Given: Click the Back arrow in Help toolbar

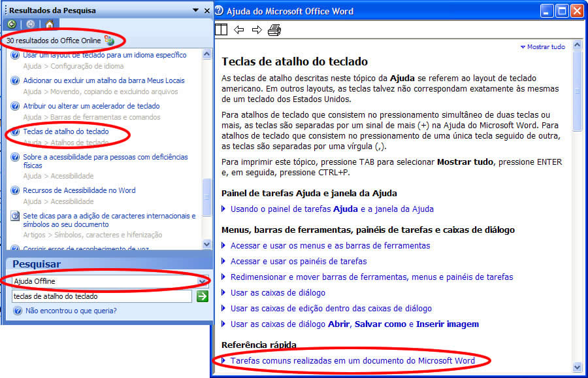Looking at the screenshot, I should (x=239, y=29).
